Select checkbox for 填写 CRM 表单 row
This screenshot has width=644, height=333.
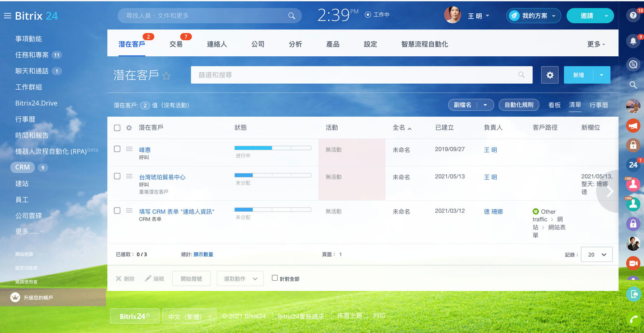point(117,210)
